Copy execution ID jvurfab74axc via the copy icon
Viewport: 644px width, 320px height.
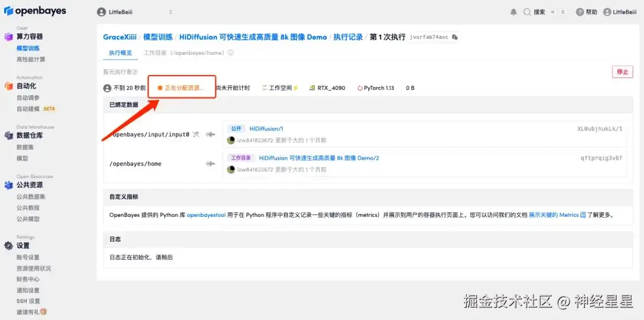click(x=454, y=37)
